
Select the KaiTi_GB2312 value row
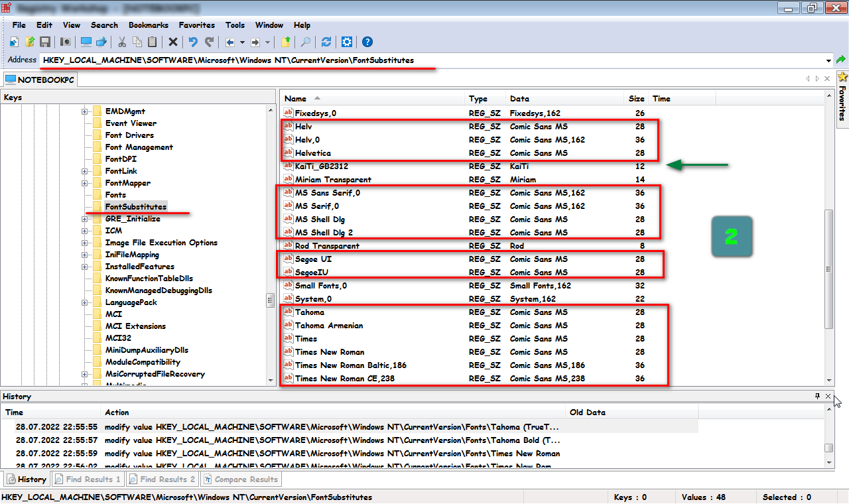pos(464,166)
